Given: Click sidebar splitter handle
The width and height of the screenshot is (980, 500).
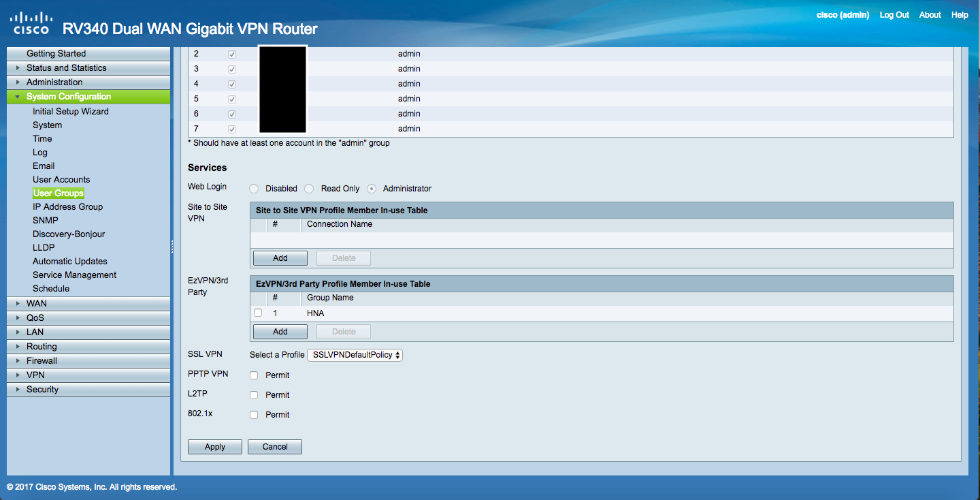Looking at the screenshot, I should click(172, 247).
